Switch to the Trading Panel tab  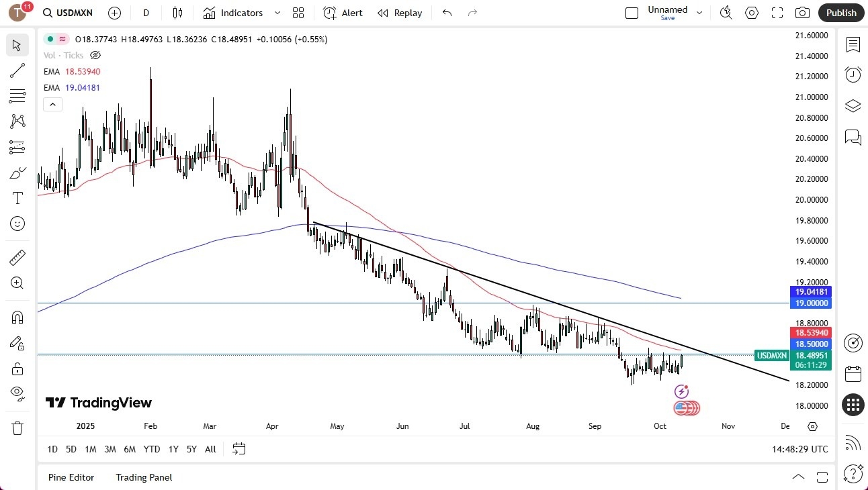point(143,477)
